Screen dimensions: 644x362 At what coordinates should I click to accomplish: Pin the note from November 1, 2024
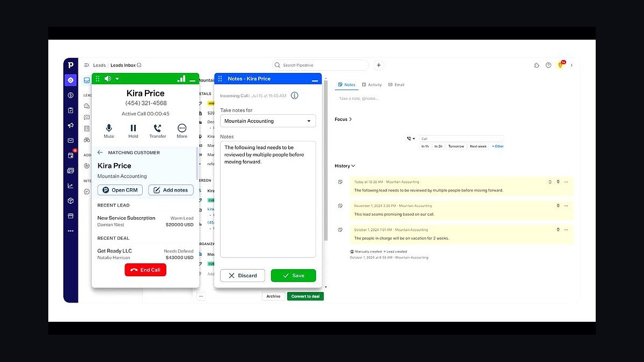[558, 206]
